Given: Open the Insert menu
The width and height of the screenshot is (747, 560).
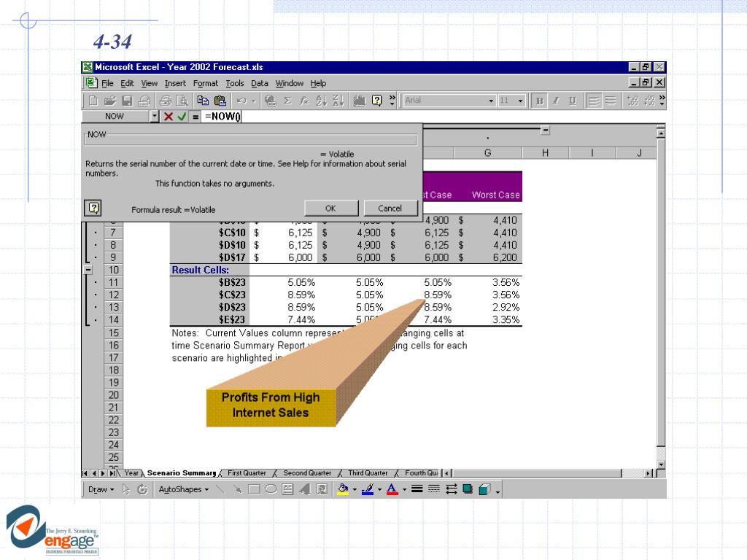Looking at the screenshot, I should point(175,83).
